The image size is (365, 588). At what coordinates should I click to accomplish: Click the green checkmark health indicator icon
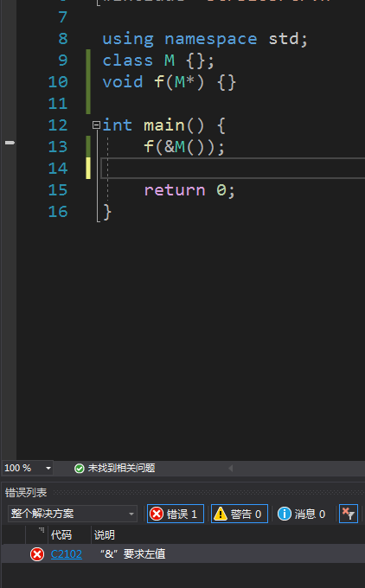click(80, 469)
